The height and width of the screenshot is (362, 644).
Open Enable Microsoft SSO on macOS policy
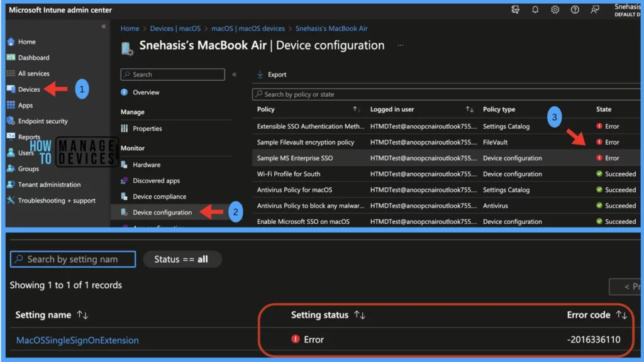pos(303,222)
